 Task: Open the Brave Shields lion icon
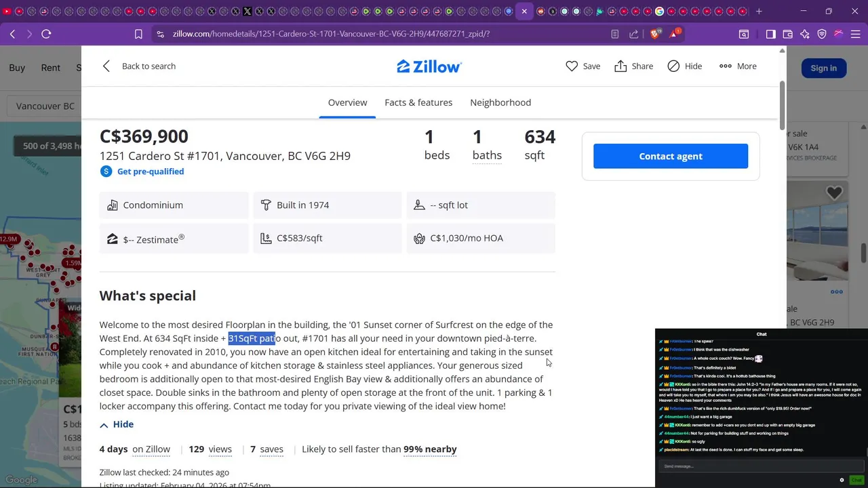coord(655,34)
